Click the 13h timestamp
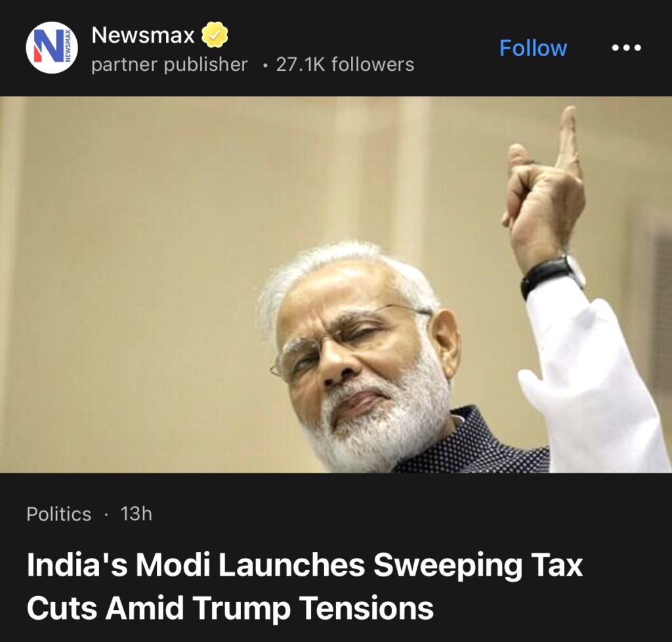Image resolution: width=672 pixels, height=642 pixels. pyautogui.click(x=136, y=513)
